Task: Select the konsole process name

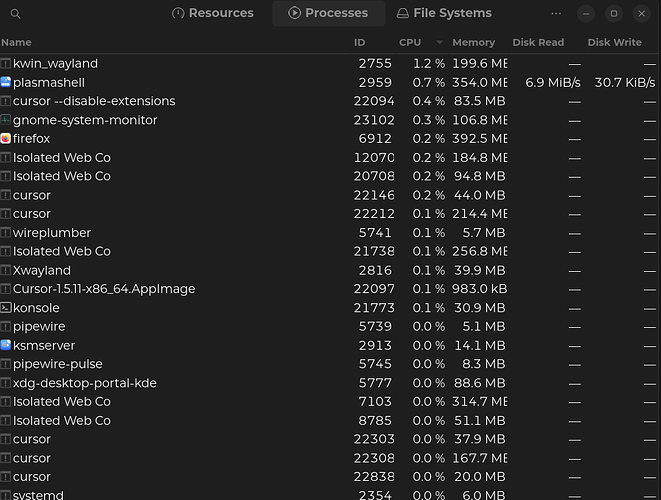Action: 36,308
